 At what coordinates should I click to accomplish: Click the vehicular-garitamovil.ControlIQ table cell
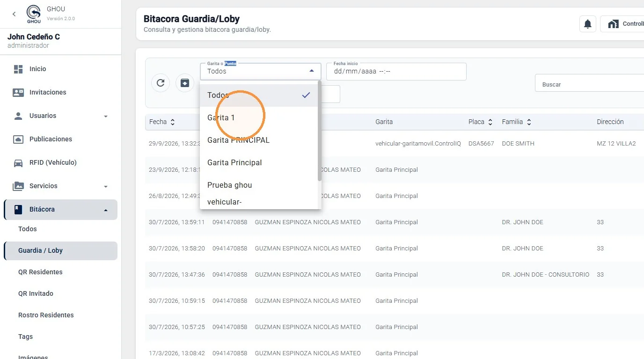tap(418, 144)
